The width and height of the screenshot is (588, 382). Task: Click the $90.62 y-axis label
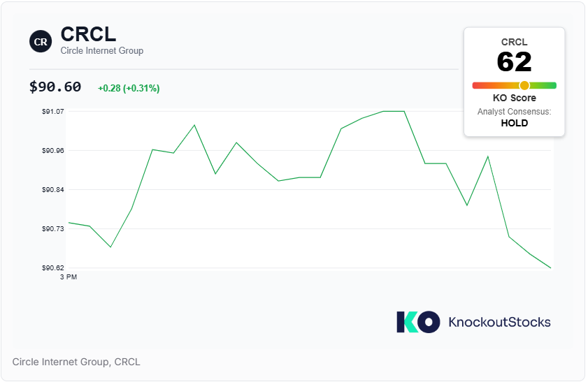point(53,267)
